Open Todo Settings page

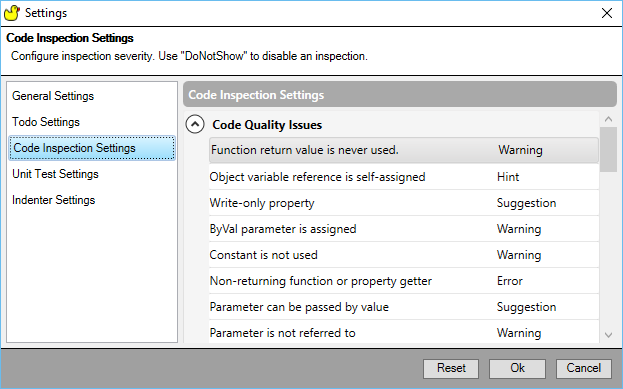[46, 122]
